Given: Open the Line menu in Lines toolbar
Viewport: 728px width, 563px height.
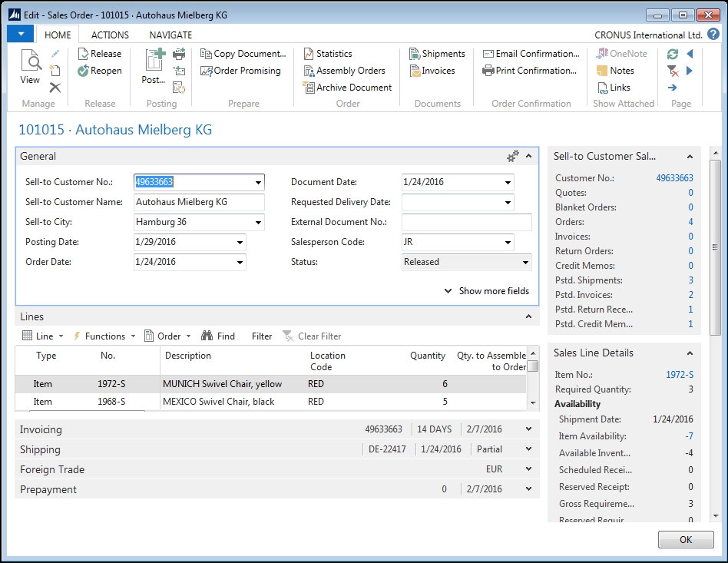Looking at the screenshot, I should point(43,336).
